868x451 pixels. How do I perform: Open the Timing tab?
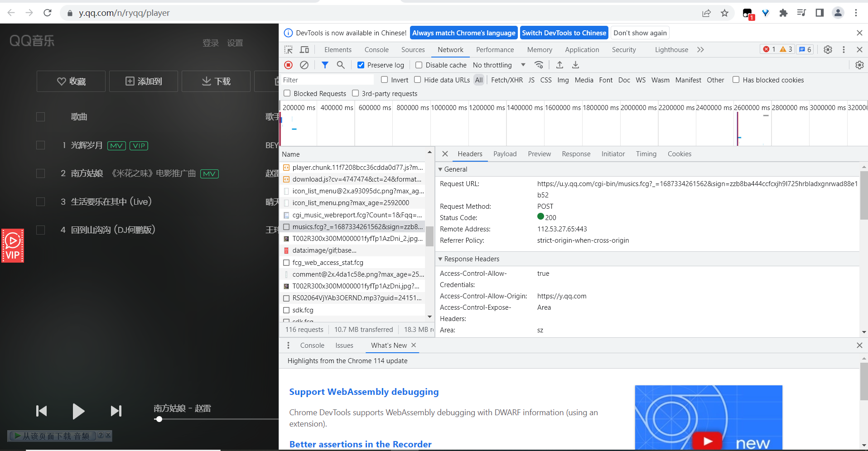coord(646,154)
